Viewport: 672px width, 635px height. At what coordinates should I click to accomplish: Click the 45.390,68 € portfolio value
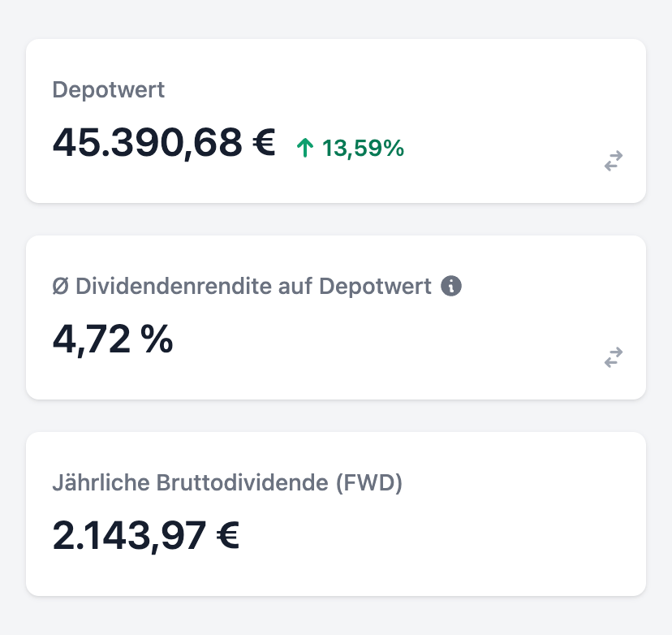click(x=162, y=143)
